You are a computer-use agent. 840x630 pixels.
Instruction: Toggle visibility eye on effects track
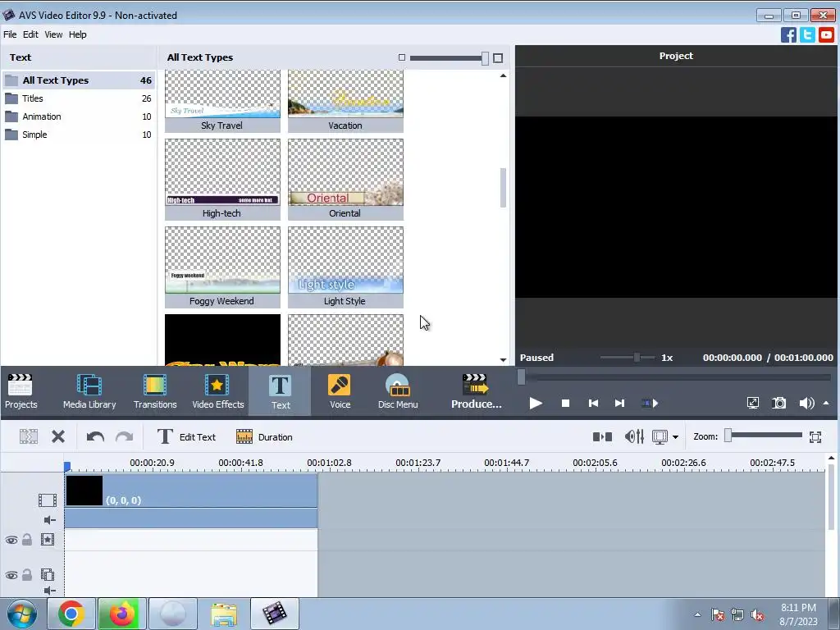click(11, 540)
